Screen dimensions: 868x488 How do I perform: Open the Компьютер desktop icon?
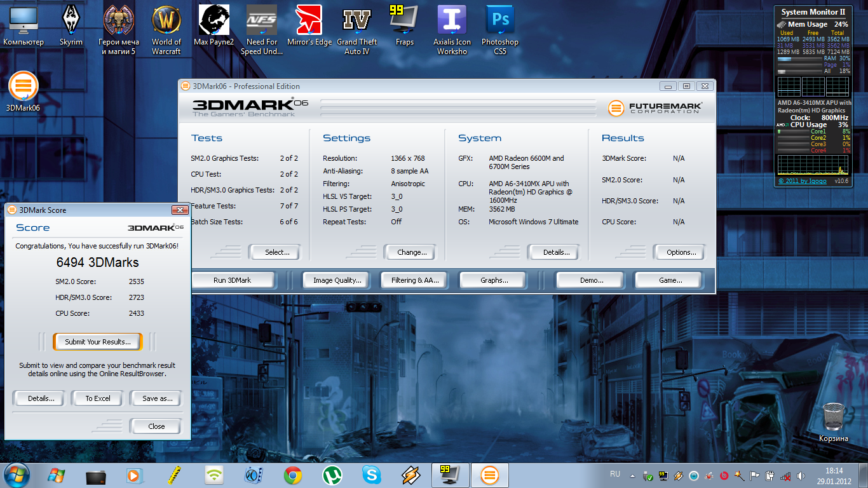(24, 25)
